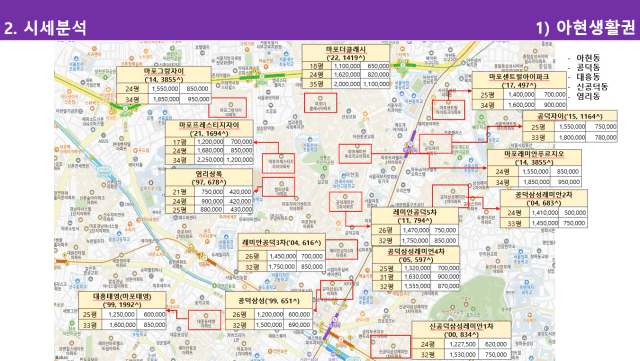Click the '430,000' cell in 염리상록
The height and width of the screenshot is (361, 640).
coord(239,209)
